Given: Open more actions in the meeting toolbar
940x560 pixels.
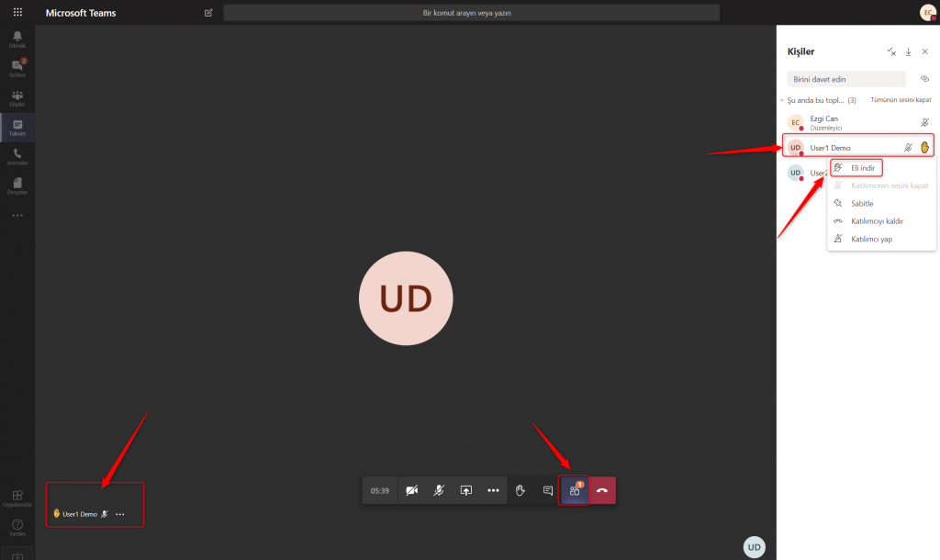Looking at the screenshot, I should click(493, 490).
